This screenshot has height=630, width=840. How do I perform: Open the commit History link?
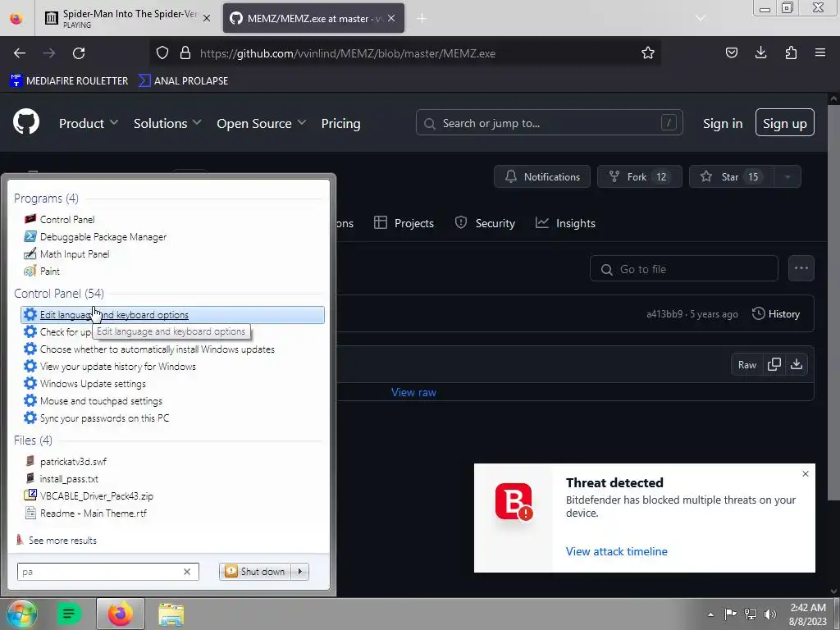coord(776,314)
